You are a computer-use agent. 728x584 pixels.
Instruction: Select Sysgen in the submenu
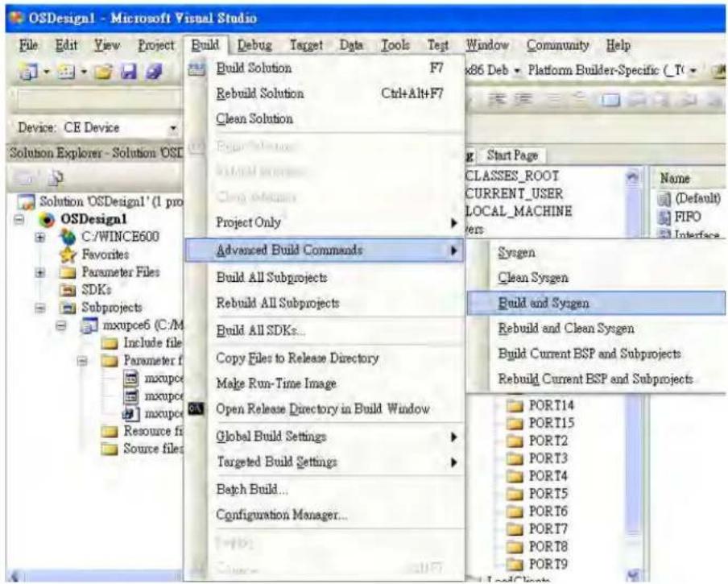tap(597, 253)
